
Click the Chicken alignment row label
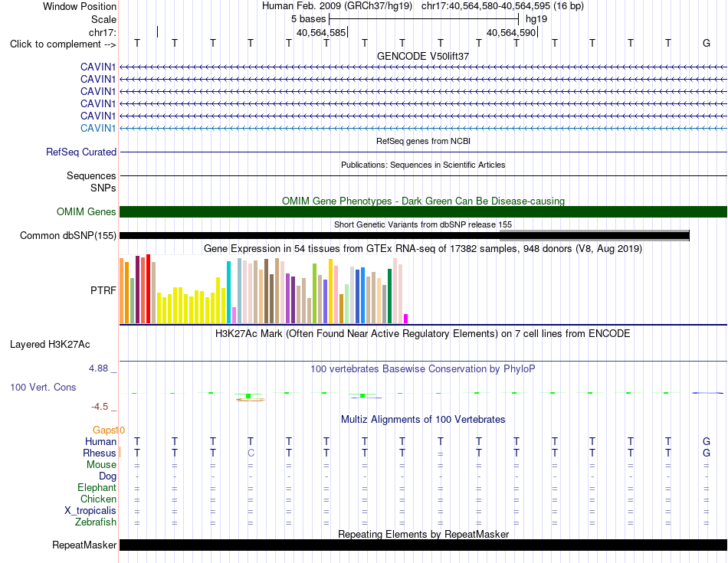[98, 499]
